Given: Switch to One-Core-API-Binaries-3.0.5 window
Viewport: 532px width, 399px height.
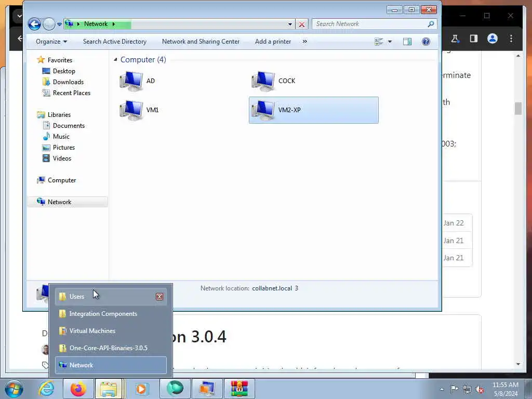Looking at the screenshot, I should 111,348.
